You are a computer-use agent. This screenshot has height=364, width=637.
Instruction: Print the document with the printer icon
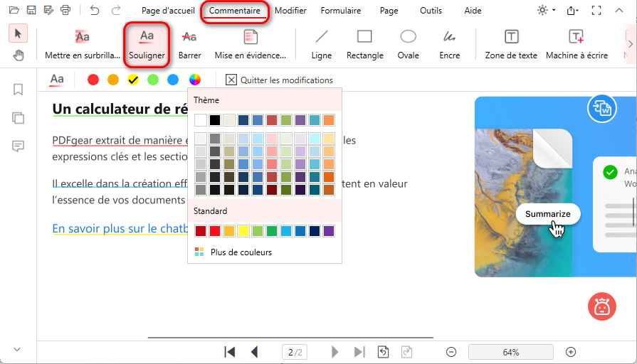click(65, 10)
